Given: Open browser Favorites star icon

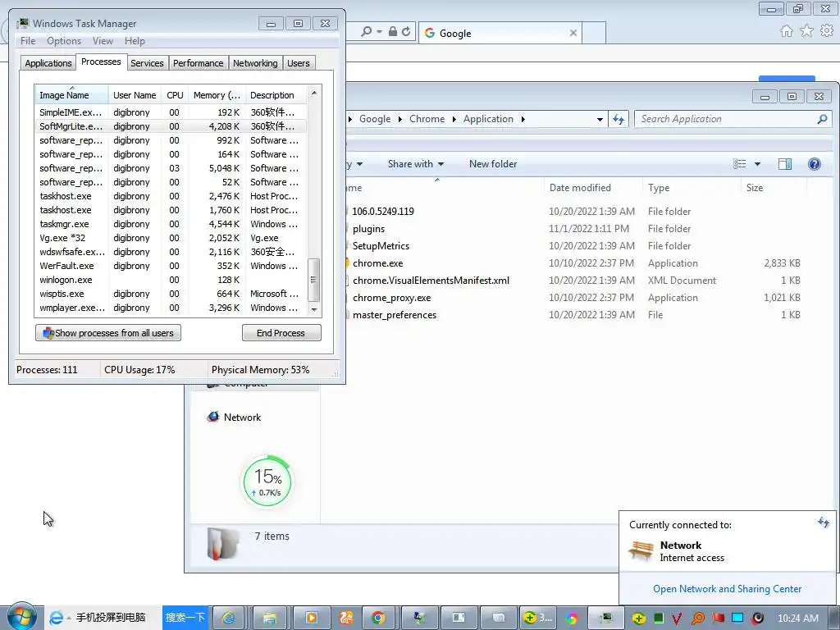Looking at the screenshot, I should [806, 31].
